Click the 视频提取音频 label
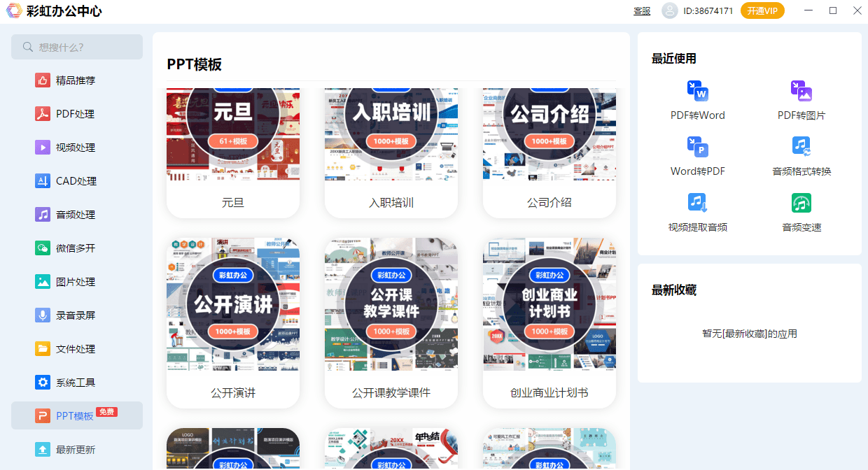The height and width of the screenshot is (470, 868). 698,227
